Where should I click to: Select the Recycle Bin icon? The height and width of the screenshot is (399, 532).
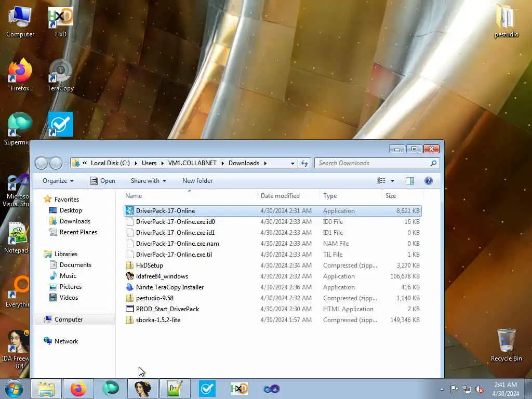[506, 345]
